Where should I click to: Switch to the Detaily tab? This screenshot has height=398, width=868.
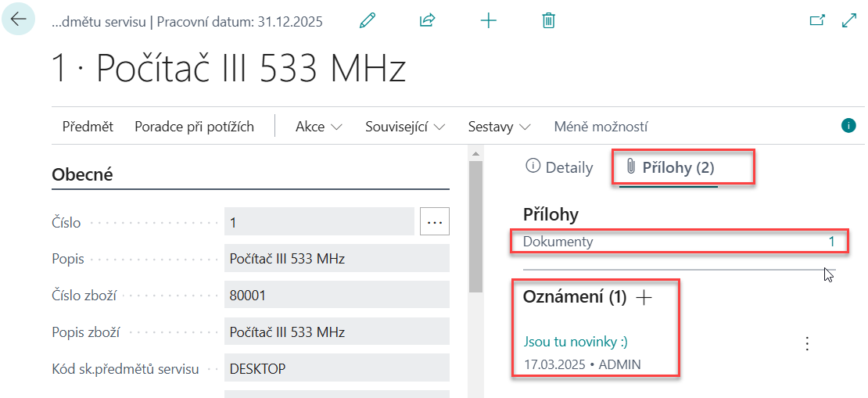pos(560,168)
